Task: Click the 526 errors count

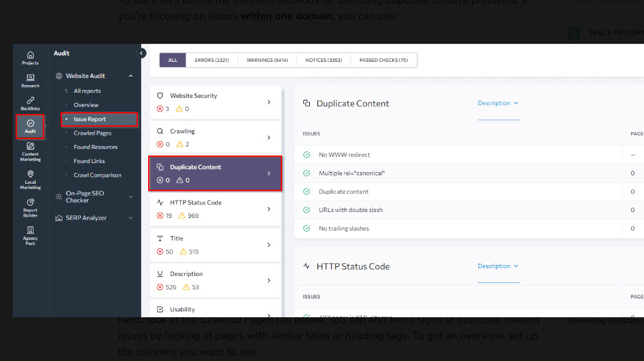Action: 171,287
